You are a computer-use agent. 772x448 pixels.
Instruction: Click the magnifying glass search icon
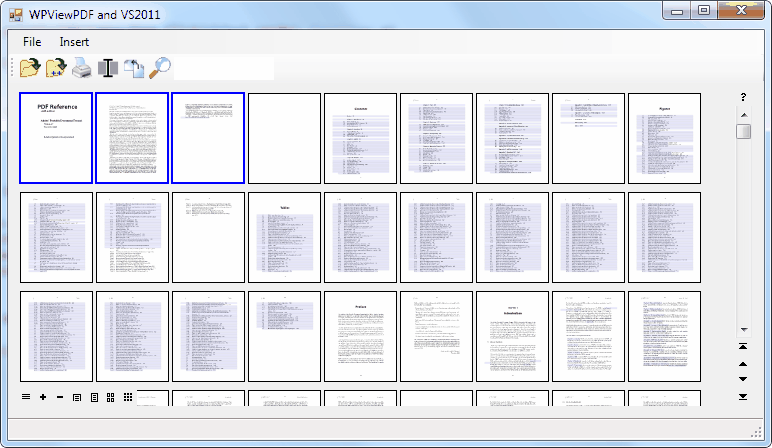(x=160, y=67)
